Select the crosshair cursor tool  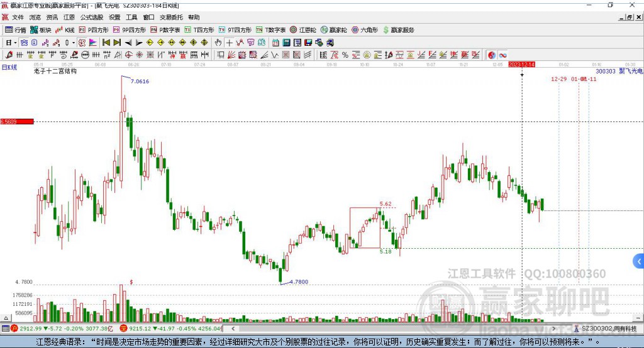pos(229,43)
